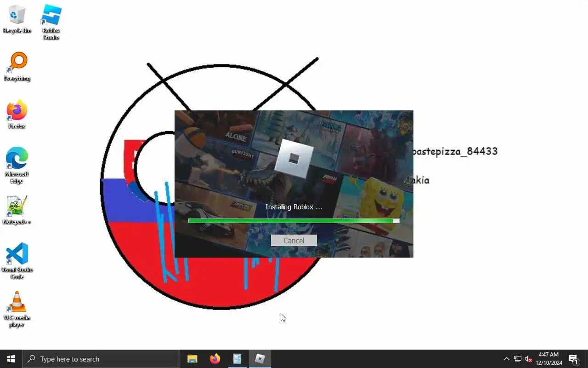This screenshot has width=588, height=368.
Task: Select the Microsoft Edge desktop shortcut
Action: 17,166
